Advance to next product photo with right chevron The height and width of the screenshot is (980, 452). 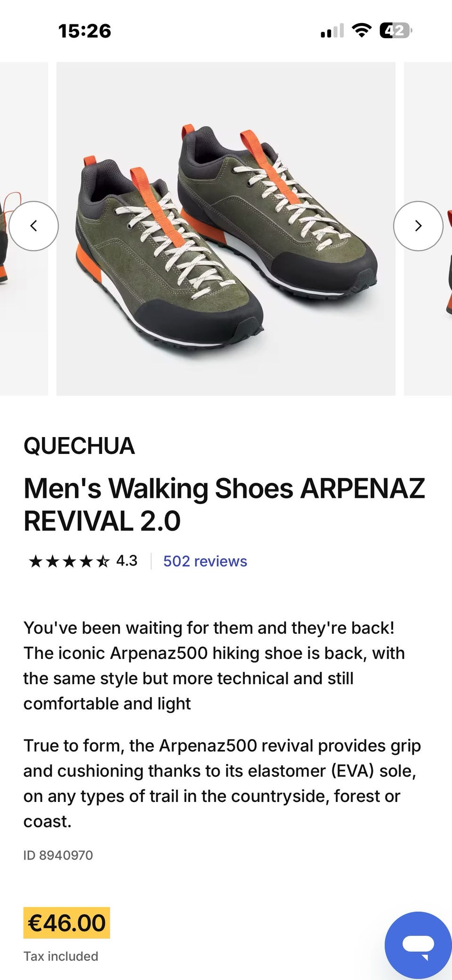(418, 226)
